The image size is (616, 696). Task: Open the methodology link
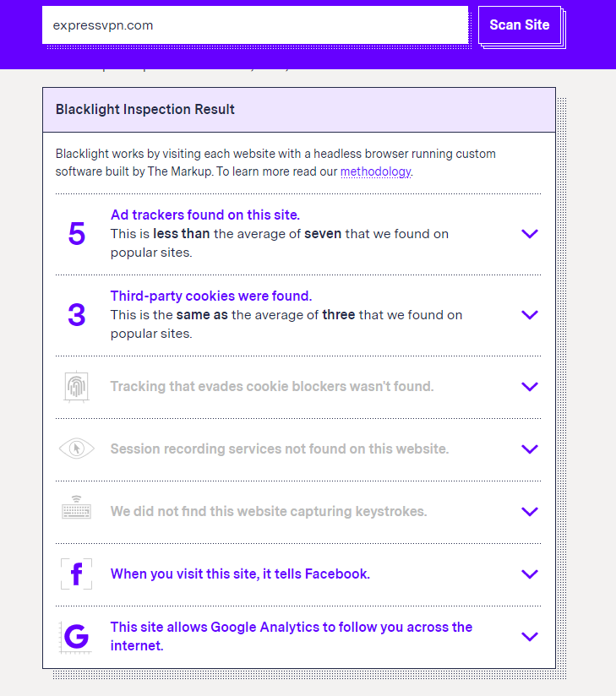click(x=375, y=171)
